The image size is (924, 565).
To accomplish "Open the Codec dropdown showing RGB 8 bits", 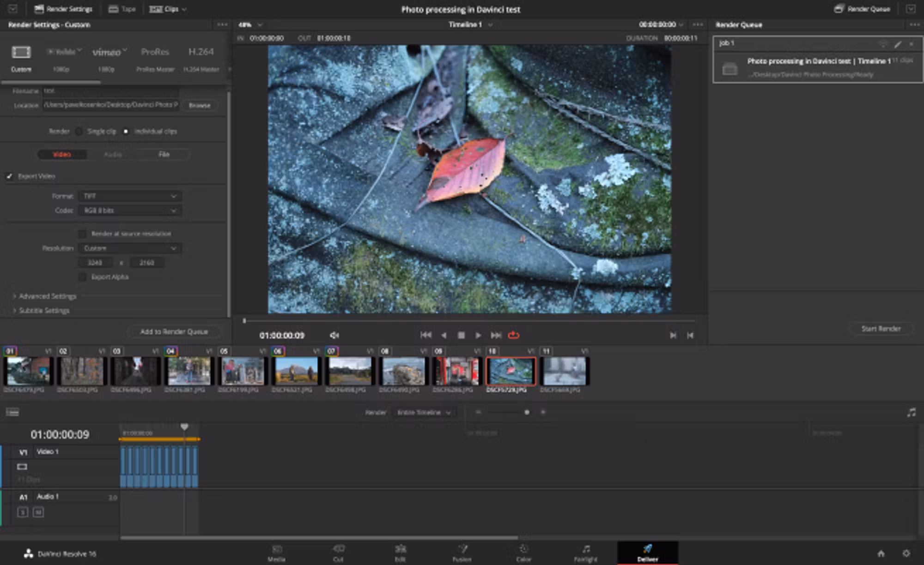I will click(130, 210).
